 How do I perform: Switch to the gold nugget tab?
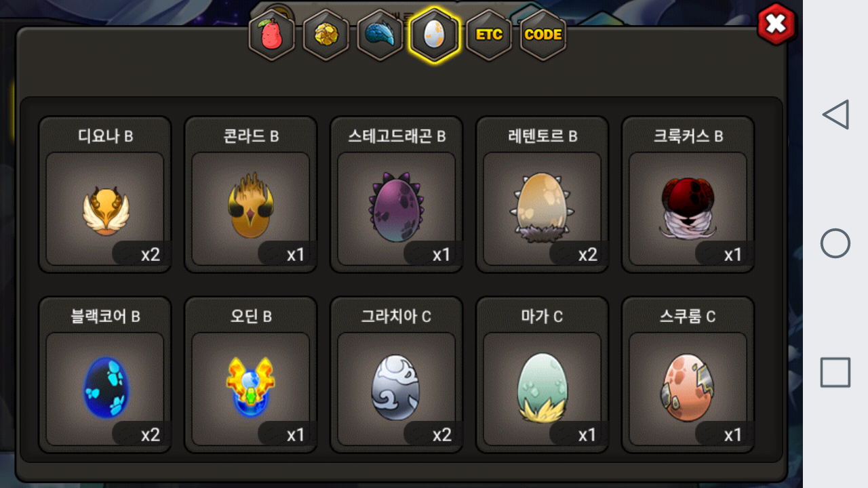(x=325, y=35)
